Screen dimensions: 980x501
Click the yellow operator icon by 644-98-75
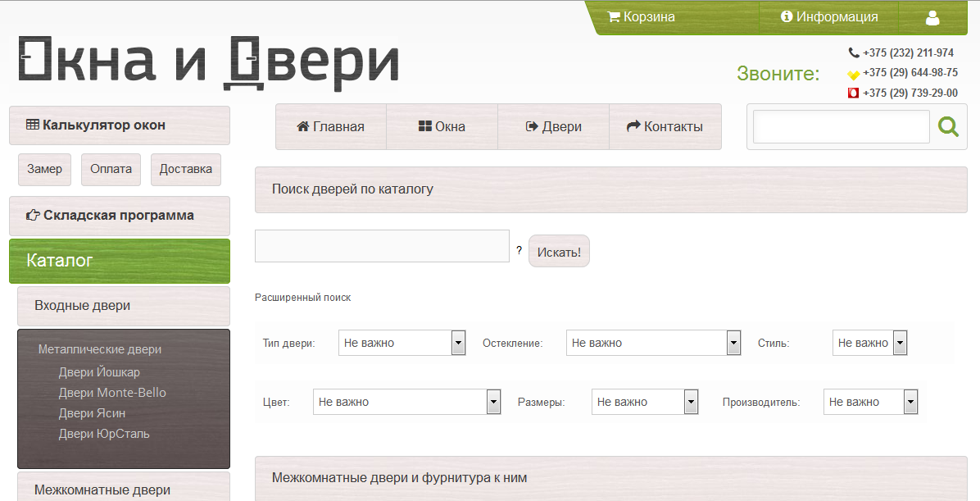854,74
